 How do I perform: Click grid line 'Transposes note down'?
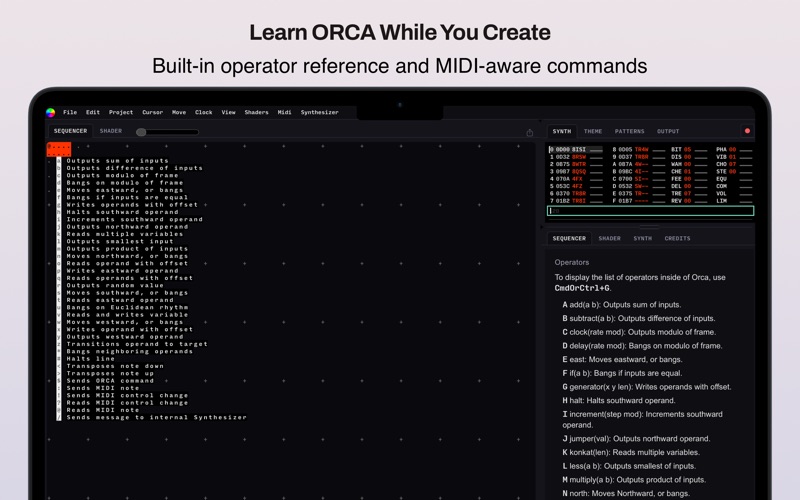coord(115,366)
